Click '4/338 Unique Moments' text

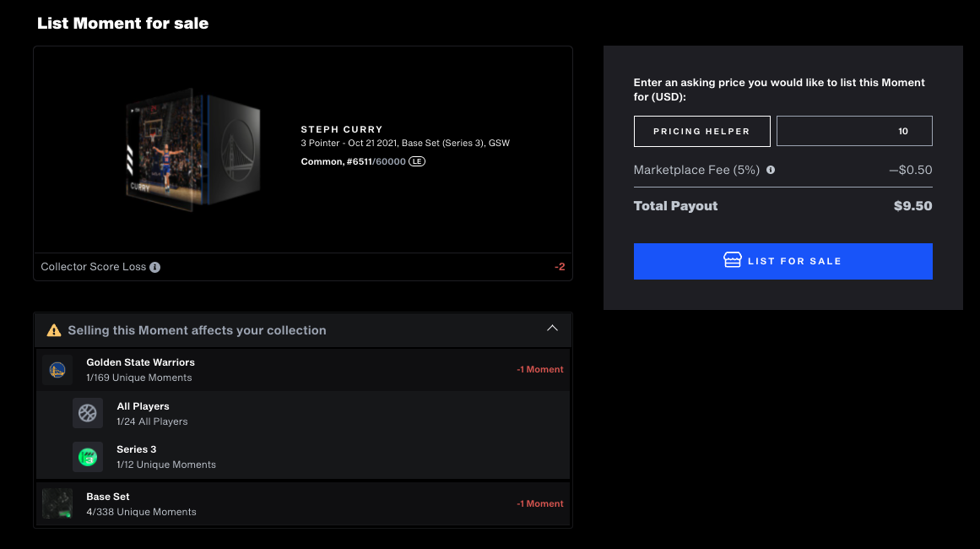[x=141, y=512]
